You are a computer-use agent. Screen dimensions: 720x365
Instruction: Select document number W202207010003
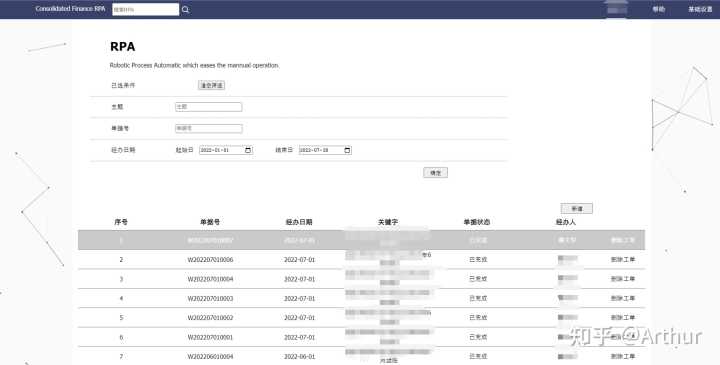(210, 298)
